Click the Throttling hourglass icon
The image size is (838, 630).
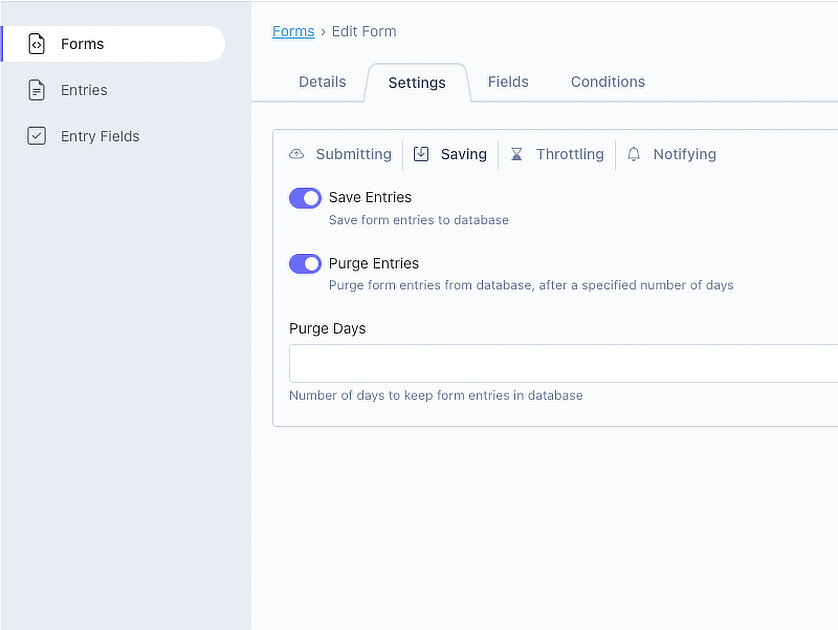pyautogui.click(x=516, y=154)
